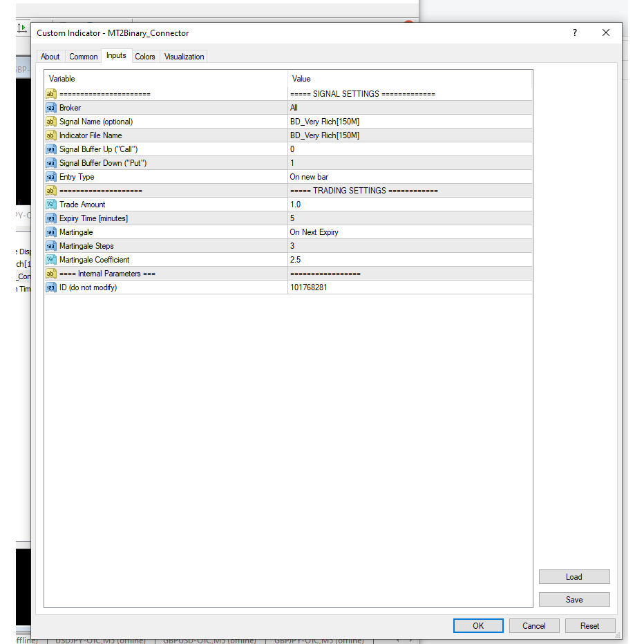644x644 pixels.
Task: Switch to the About tab
Action: 50,57
